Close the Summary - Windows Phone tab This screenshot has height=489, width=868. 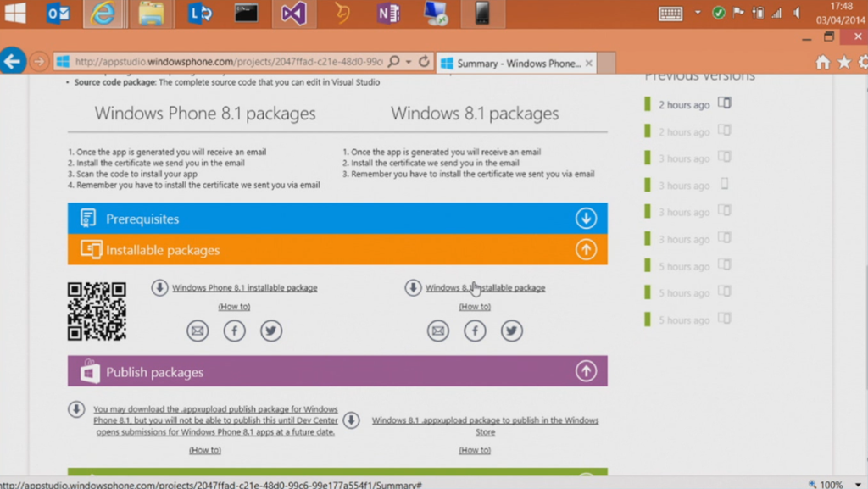click(x=589, y=63)
